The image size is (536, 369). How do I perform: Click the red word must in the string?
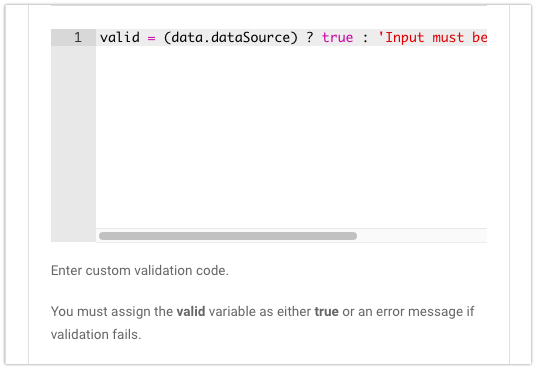(x=448, y=37)
